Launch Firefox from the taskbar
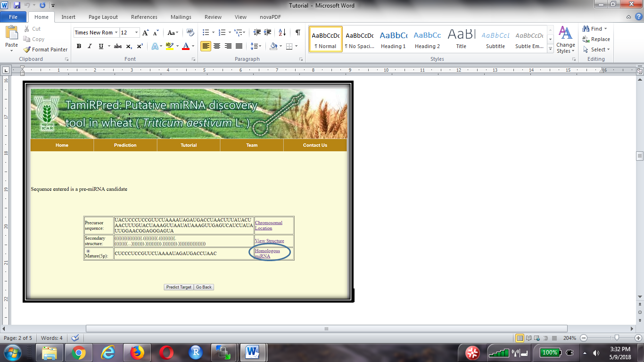This screenshot has width=644, height=362. pyautogui.click(x=137, y=352)
